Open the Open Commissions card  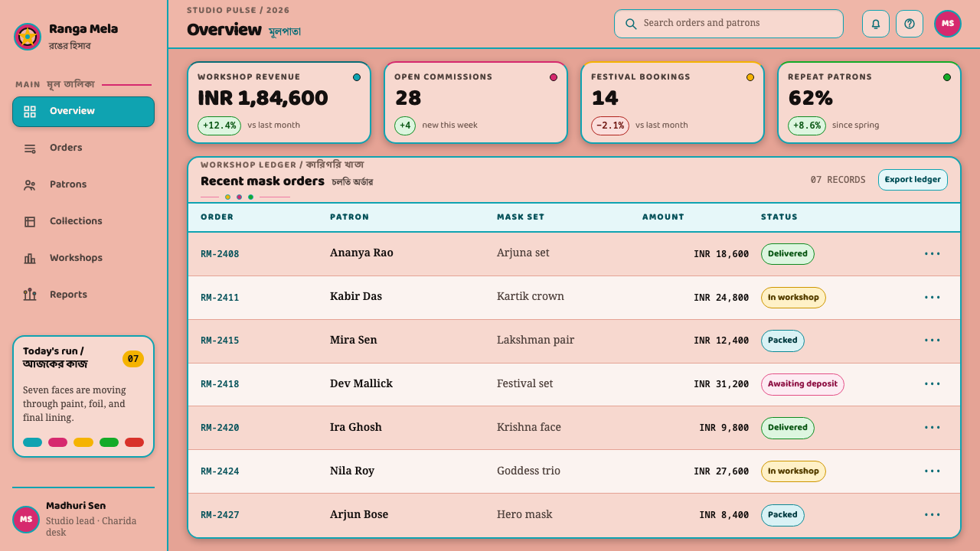point(475,103)
